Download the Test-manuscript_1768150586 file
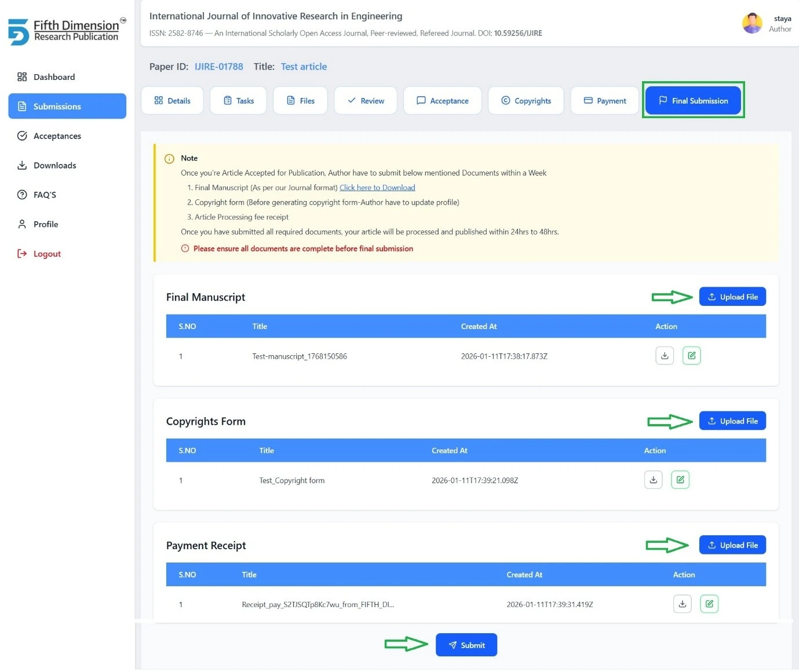Screen dimensions: 799x672 click(665, 356)
